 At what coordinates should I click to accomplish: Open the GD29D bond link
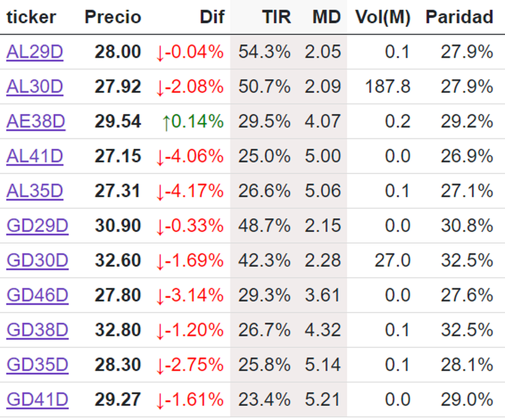pyautogui.click(x=37, y=226)
